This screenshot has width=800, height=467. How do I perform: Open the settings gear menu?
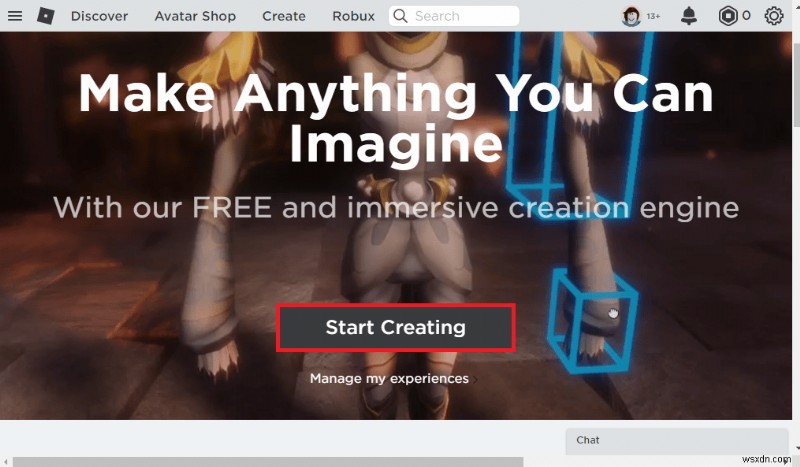[773, 16]
